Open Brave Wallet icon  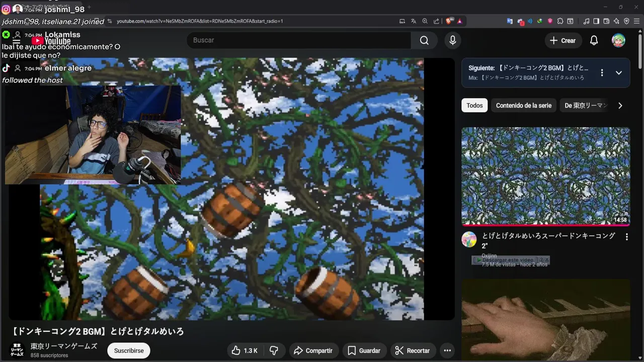pyautogui.click(x=606, y=21)
